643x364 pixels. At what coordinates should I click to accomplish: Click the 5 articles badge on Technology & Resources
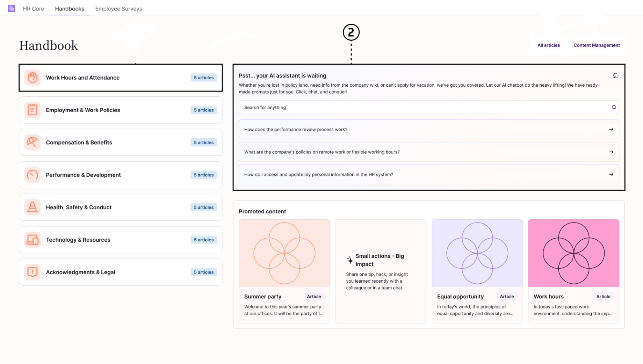click(204, 240)
